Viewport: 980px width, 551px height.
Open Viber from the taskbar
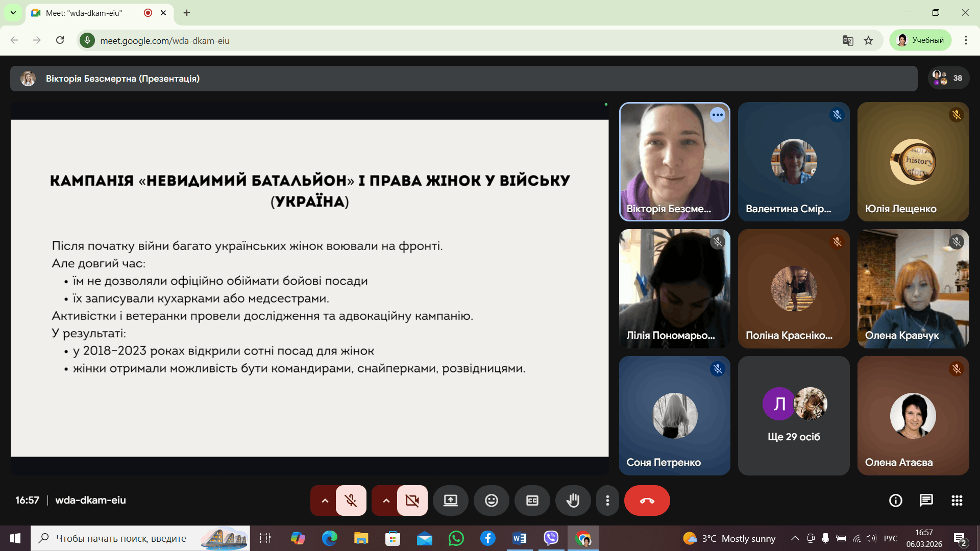coord(551,538)
